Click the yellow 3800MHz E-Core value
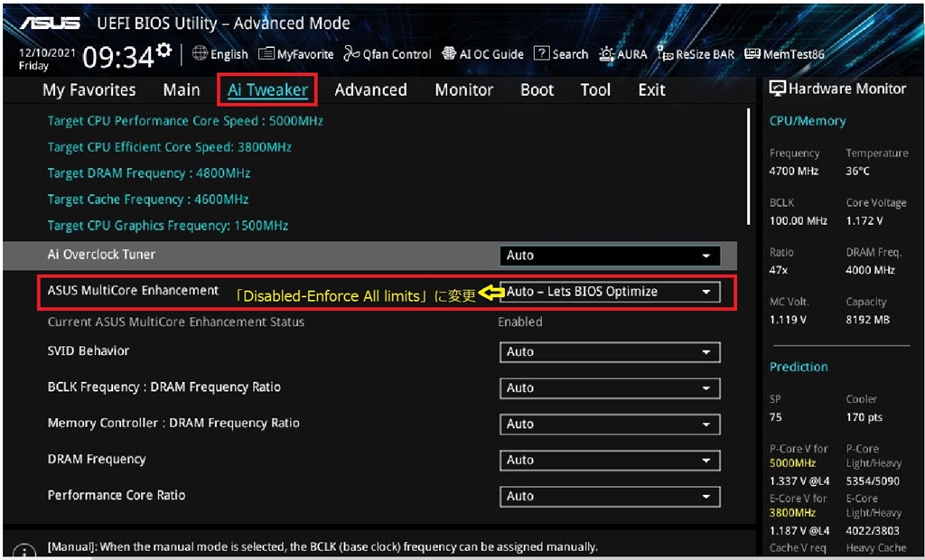Viewport: 925px width, 560px height. click(793, 513)
